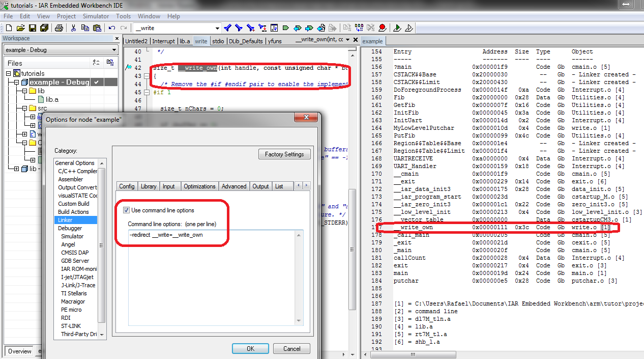644x359 pixels.
Task: Click the Factory Settings button
Action: click(x=284, y=154)
